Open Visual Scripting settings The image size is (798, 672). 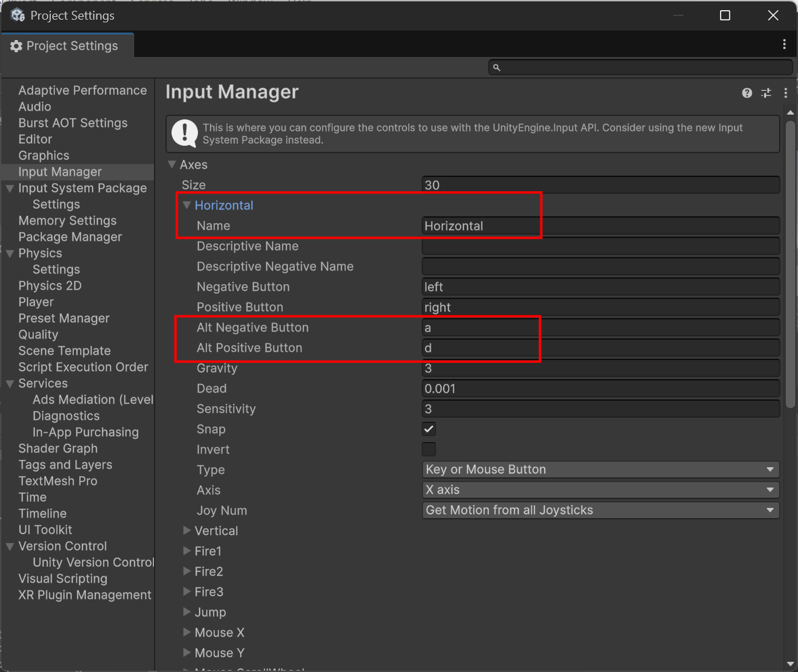point(62,579)
